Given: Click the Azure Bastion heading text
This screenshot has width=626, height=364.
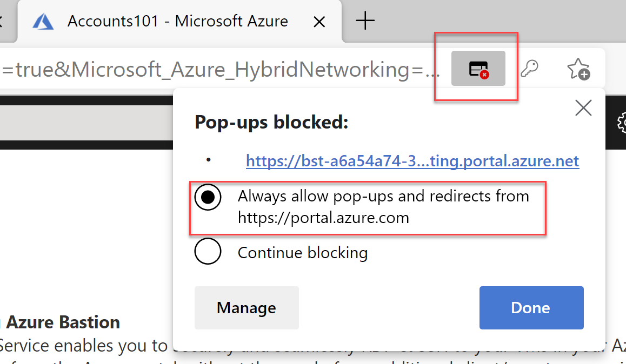Looking at the screenshot, I should [x=63, y=322].
